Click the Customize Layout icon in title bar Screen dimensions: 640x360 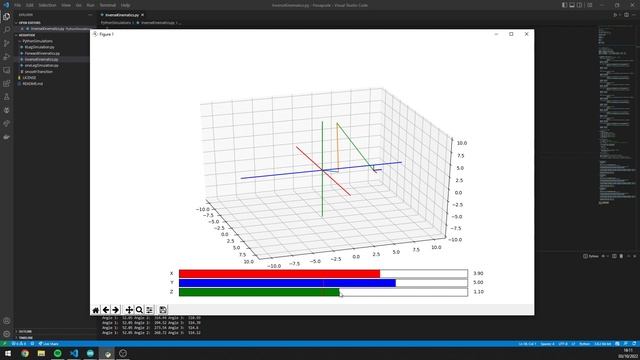click(x=590, y=5)
